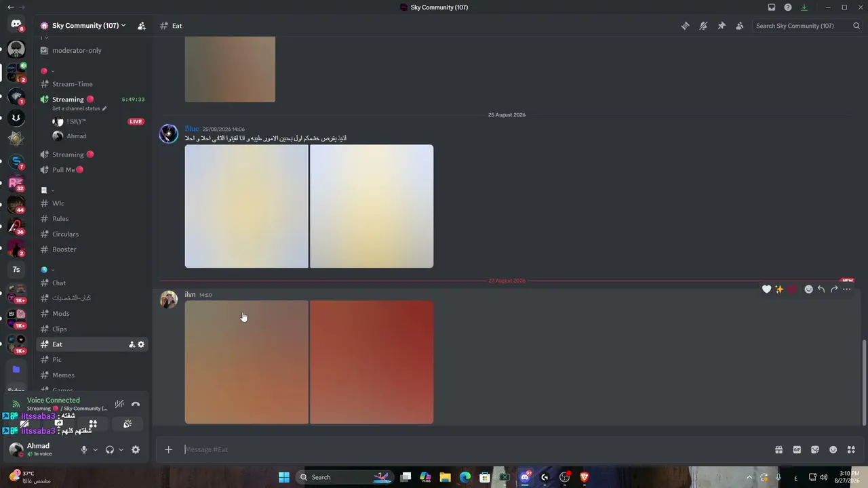This screenshot has height=488, width=868.
Task: Open Discord help
Action: pyautogui.click(x=788, y=7)
